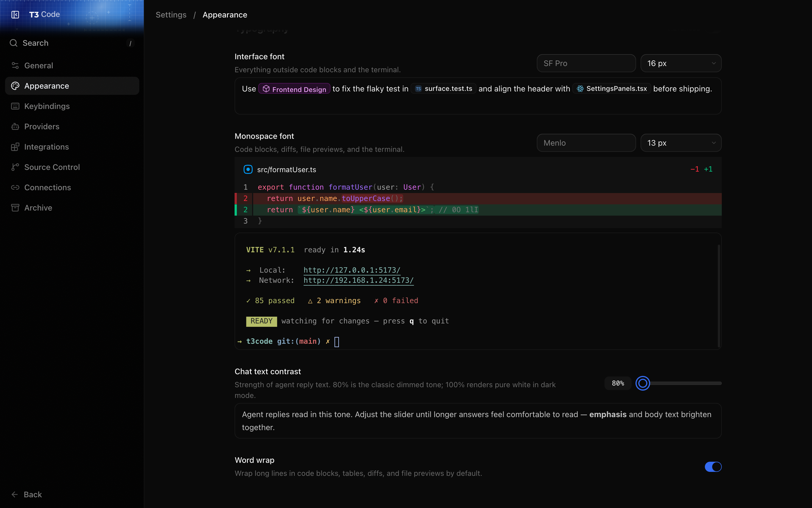
Task: Click the slash shortcut hint in Search
Action: tap(130, 43)
